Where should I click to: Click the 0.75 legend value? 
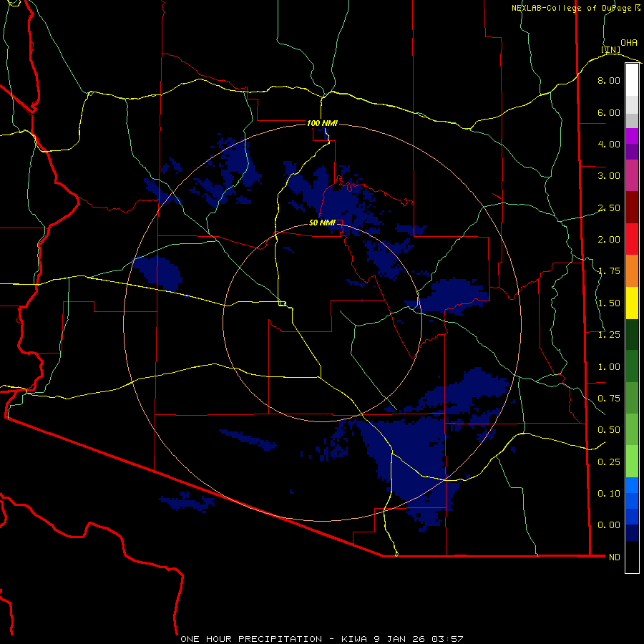609,399
